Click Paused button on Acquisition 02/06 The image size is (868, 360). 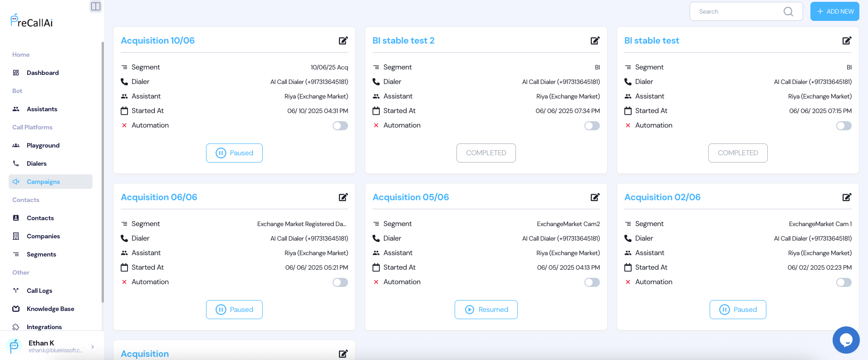tap(738, 310)
